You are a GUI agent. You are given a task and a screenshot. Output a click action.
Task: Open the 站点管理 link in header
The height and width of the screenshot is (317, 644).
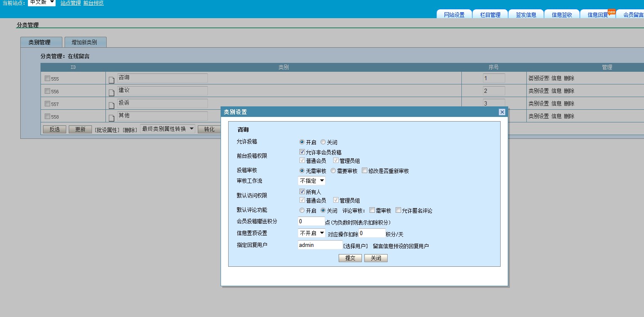pos(70,3)
